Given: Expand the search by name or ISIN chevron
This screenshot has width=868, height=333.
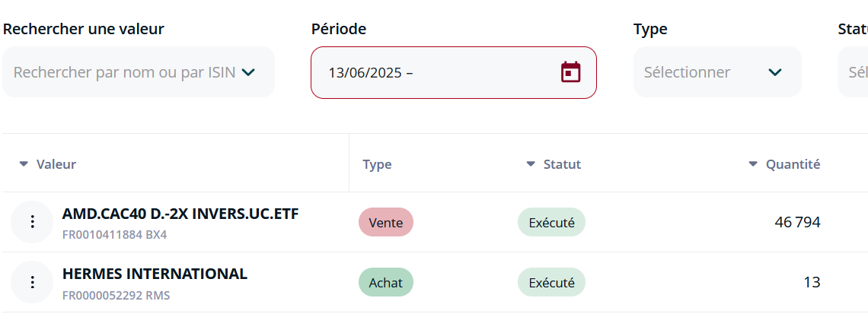Looking at the screenshot, I should pos(248,72).
